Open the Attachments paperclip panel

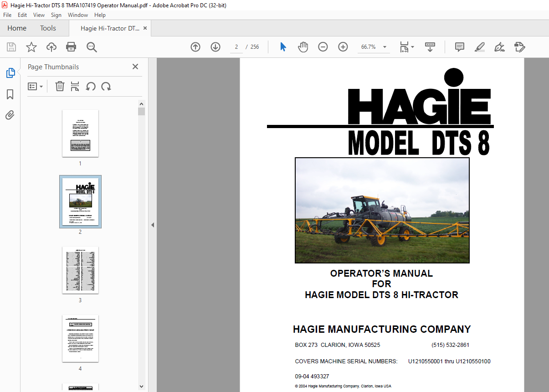point(10,115)
